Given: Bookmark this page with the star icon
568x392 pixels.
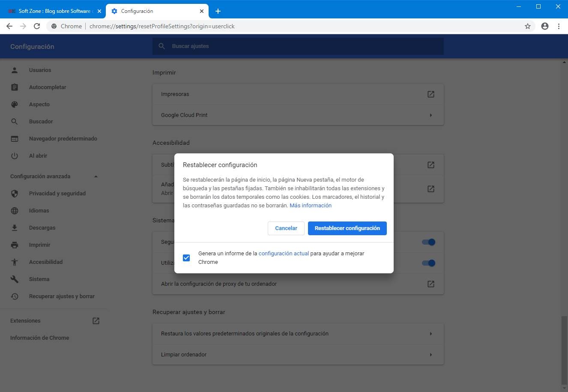Looking at the screenshot, I should pyautogui.click(x=528, y=26).
